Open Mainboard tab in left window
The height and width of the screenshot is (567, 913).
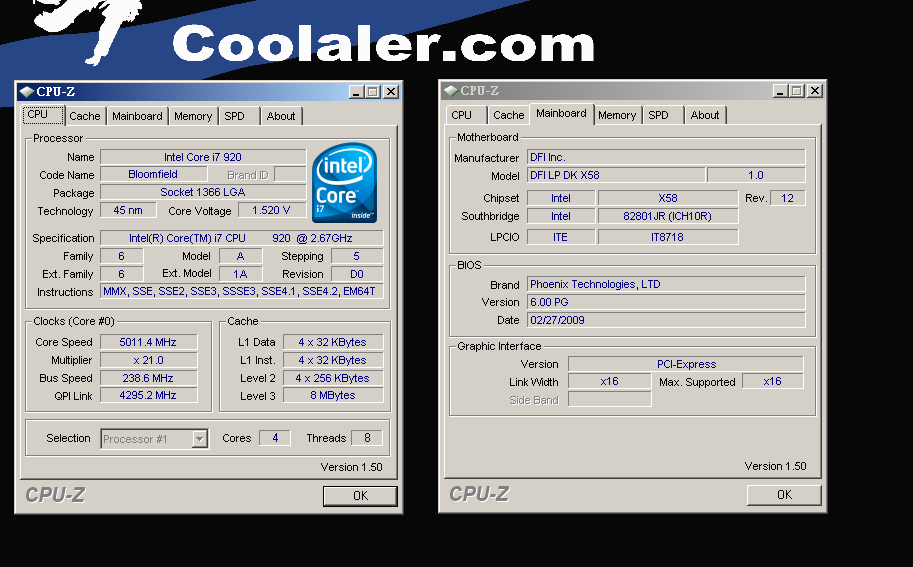tap(137, 116)
